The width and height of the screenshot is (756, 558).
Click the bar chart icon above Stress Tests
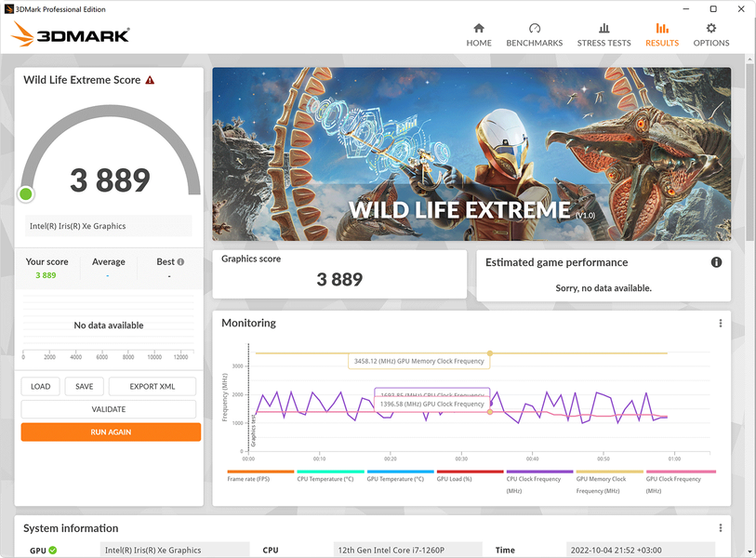(604, 28)
